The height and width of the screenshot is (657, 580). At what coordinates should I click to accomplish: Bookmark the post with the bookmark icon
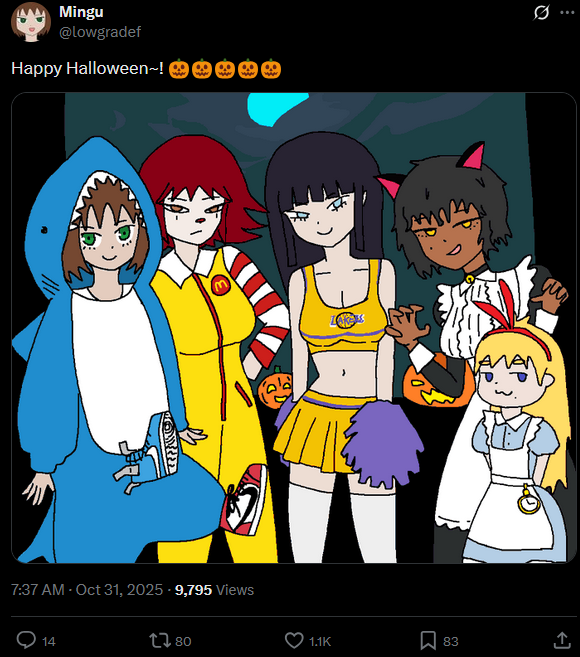[x=428, y=640]
